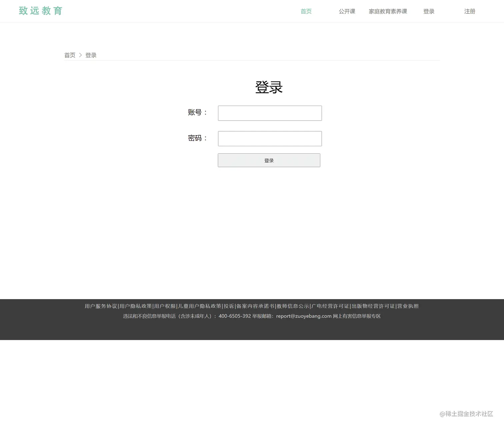Click the 网上有害信息举报专区 link

pyautogui.click(x=357, y=316)
